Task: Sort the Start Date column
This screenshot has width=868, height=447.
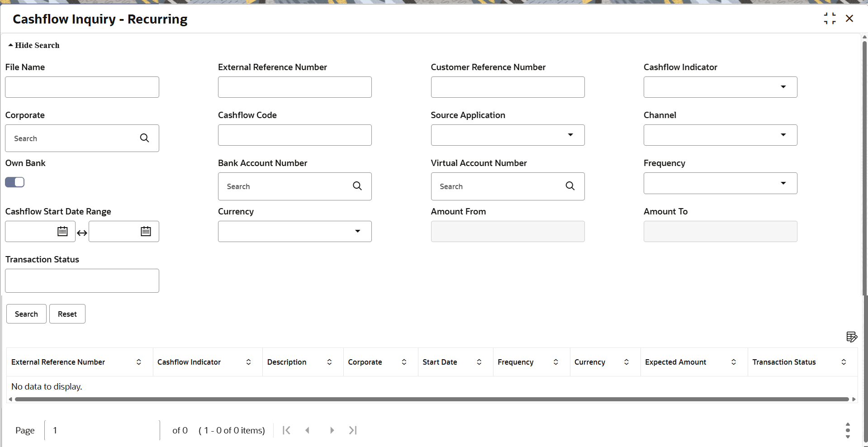Action: point(479,362)
